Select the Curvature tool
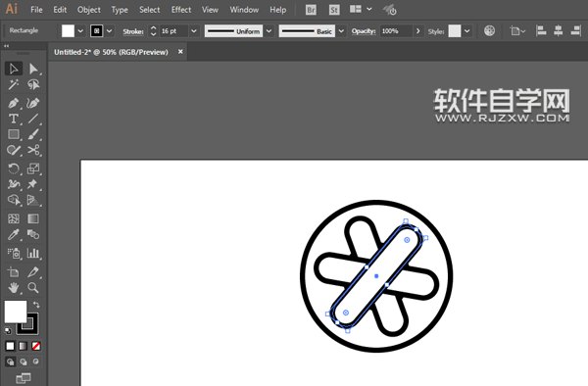This screenshot has width=588, height=386. click(33, 103)
